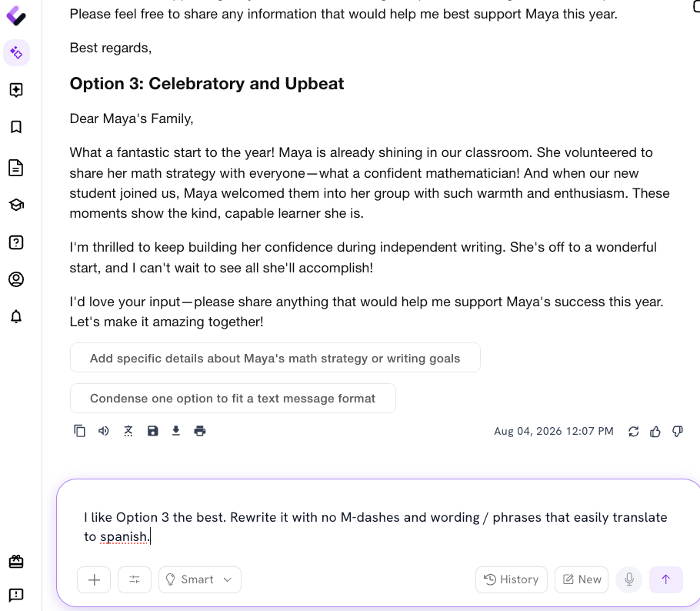Give the response a thumbs down

678,432
